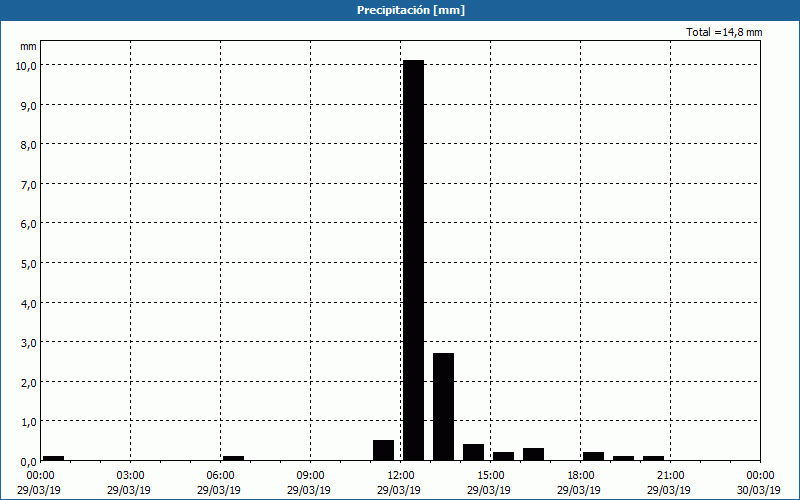Click the small bar just after 00:00
Screen dimensions: 800x500
tap(54, 458)
